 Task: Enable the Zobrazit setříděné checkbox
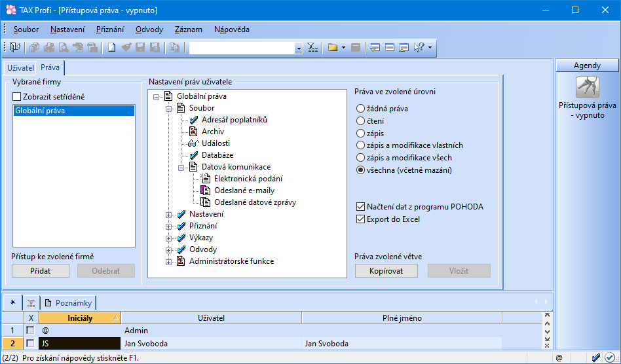[16, 96]
